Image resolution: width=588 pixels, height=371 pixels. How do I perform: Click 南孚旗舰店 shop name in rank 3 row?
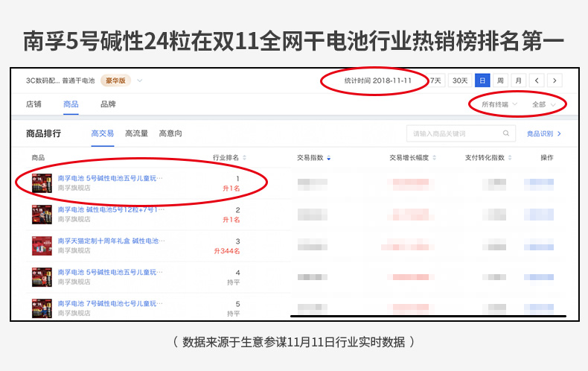click(x=74, y=250)
